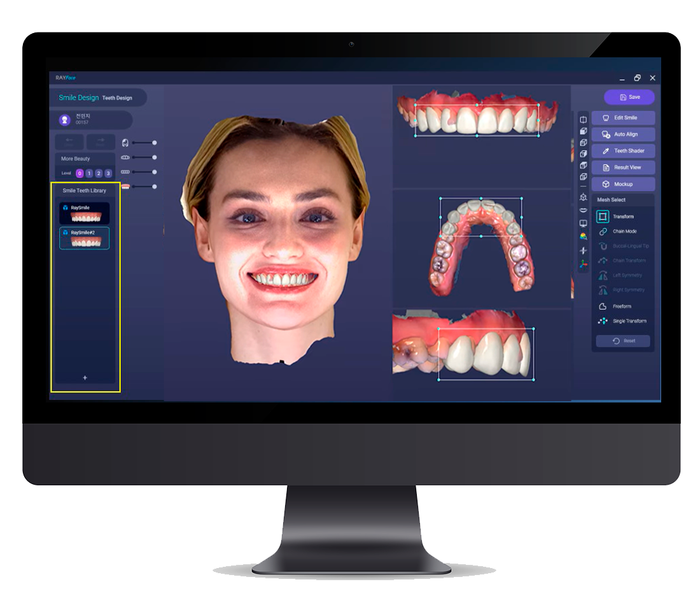Click the lips icon in the vertical toolbar

583,208
